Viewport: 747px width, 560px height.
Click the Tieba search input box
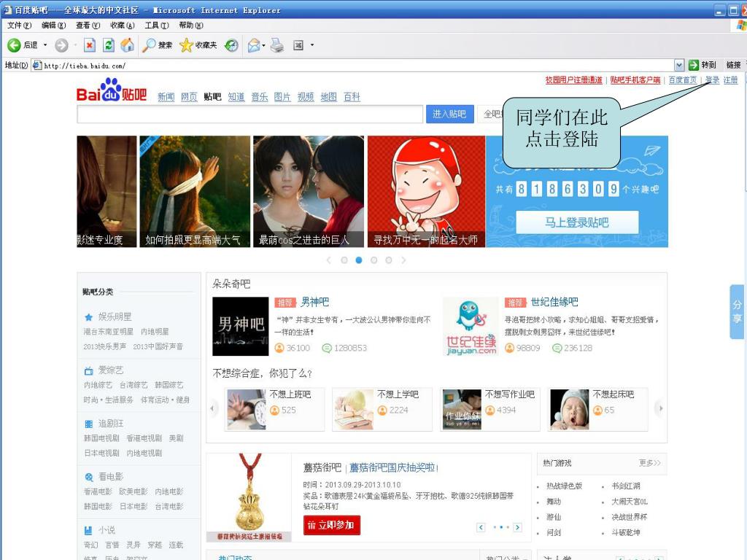pyautogui.click(x=249, y=114)
